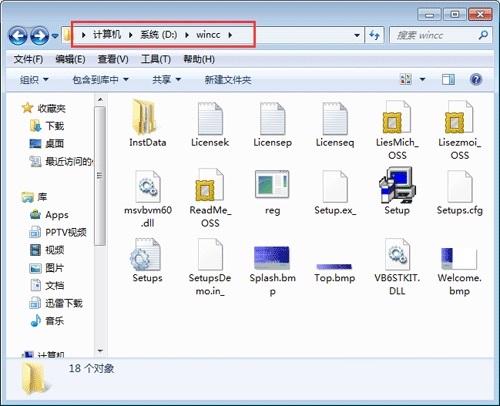Expand the arrow after 系统 (D:) breadcrumb
500x406 pixels.
tap(187, 35)
